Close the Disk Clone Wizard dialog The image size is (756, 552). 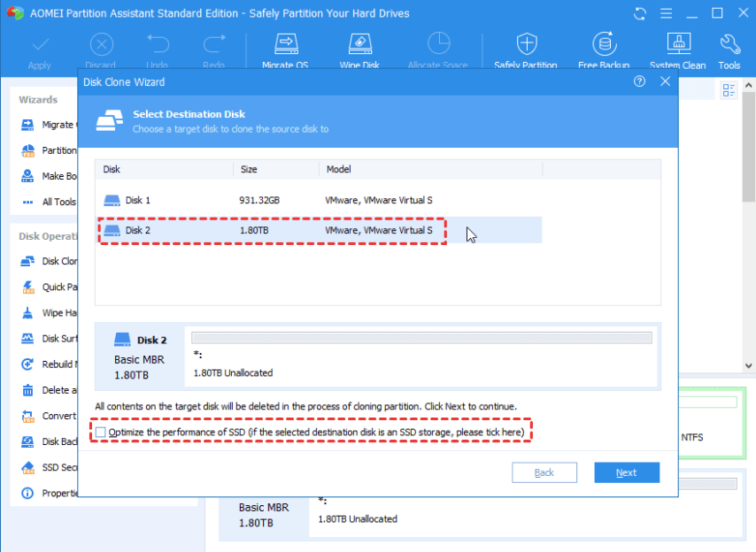pyautogui.click(x=666, y=81)
